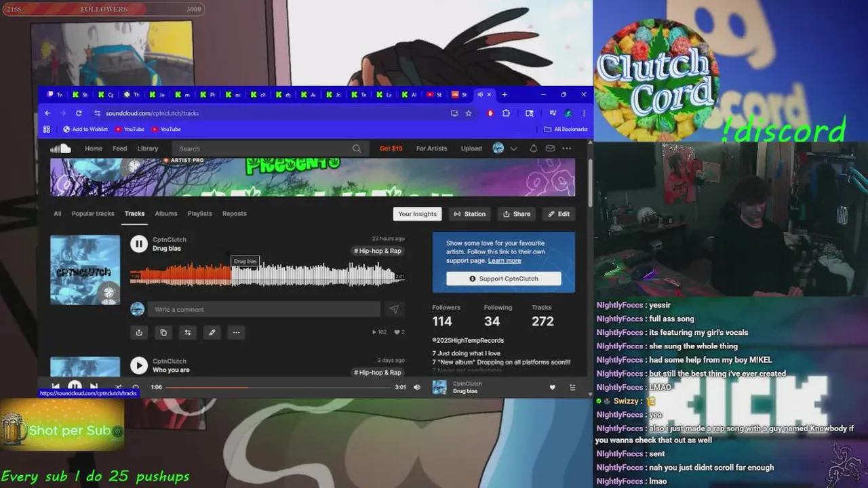Copy link for Drug bias track

[x=163, y=332]
